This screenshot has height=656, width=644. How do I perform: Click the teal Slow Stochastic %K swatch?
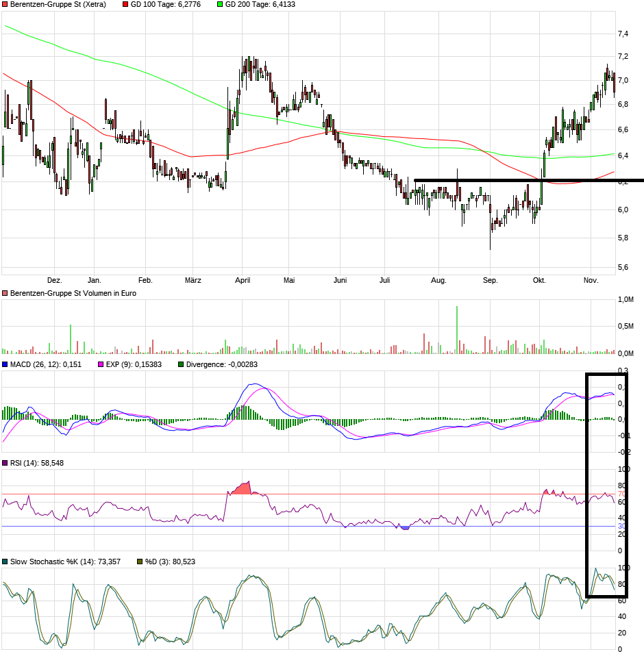pos(5,562)
